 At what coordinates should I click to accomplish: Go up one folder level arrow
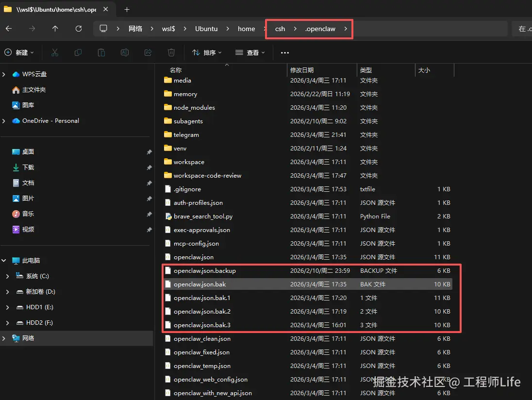coord(55,29)
